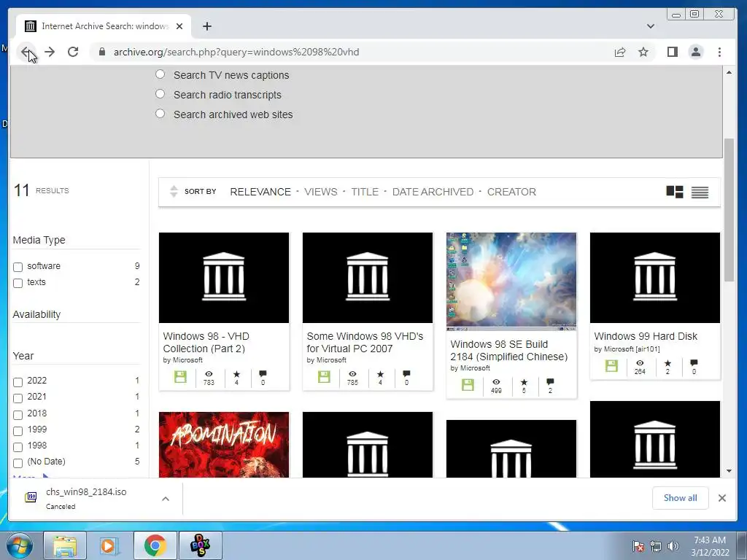
Task: Filter results by year 1999
Action: [x=18, y=430]
